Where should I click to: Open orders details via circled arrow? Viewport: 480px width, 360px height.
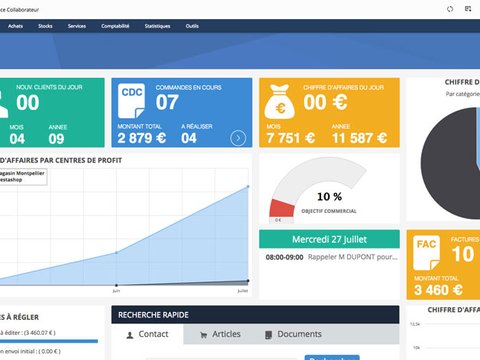[x=238, y=138]
